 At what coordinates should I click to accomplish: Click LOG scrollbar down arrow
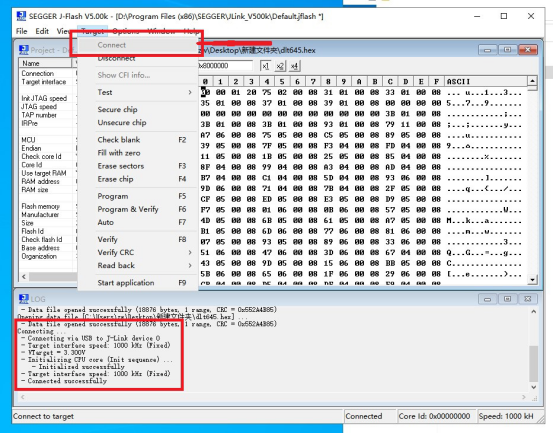(x=534, y=387)
